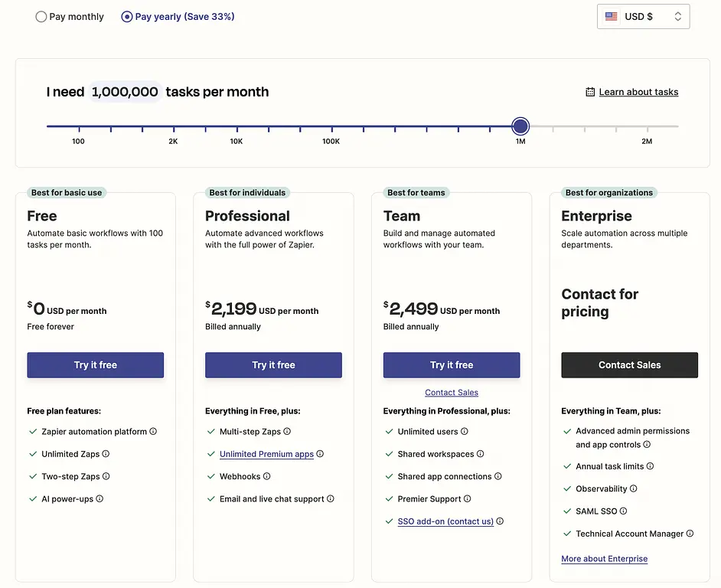The width and height of the screenshot is (721, 588).
Task: Click info icon beside AI power-ups
Action: tap(100, 499)
